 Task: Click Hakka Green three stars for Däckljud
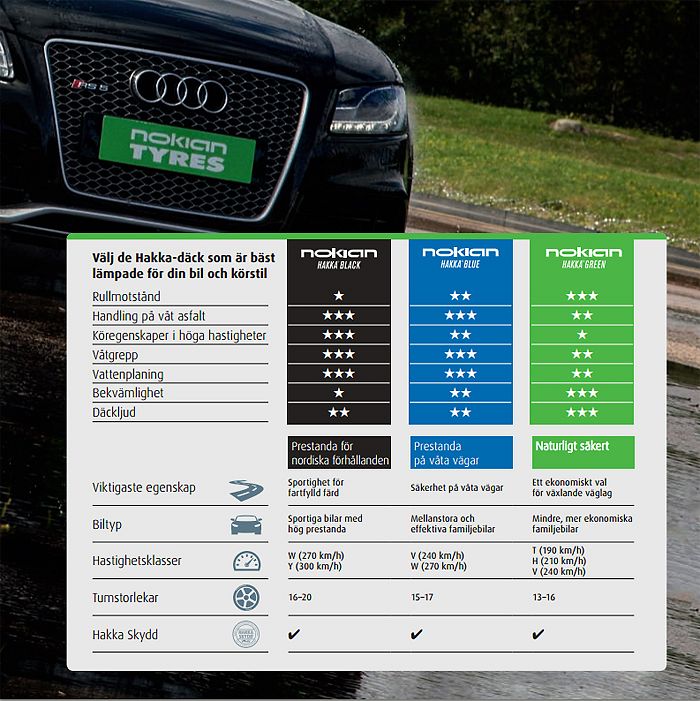click(582, 412)
